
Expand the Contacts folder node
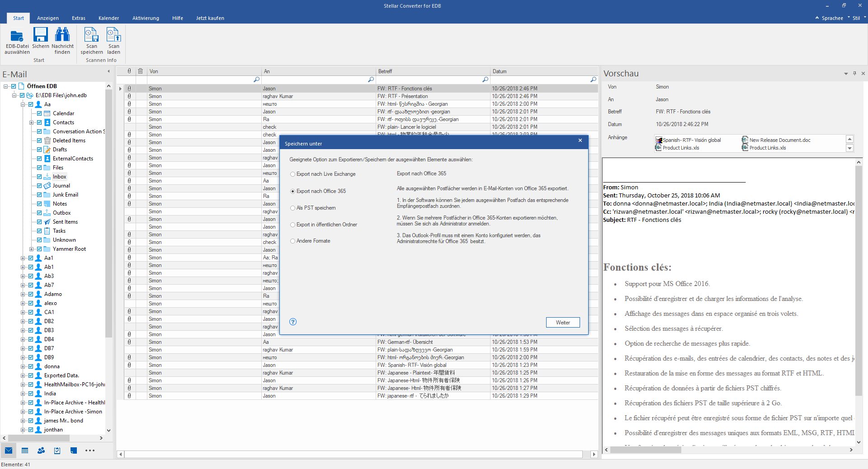[x=31, y=122]
